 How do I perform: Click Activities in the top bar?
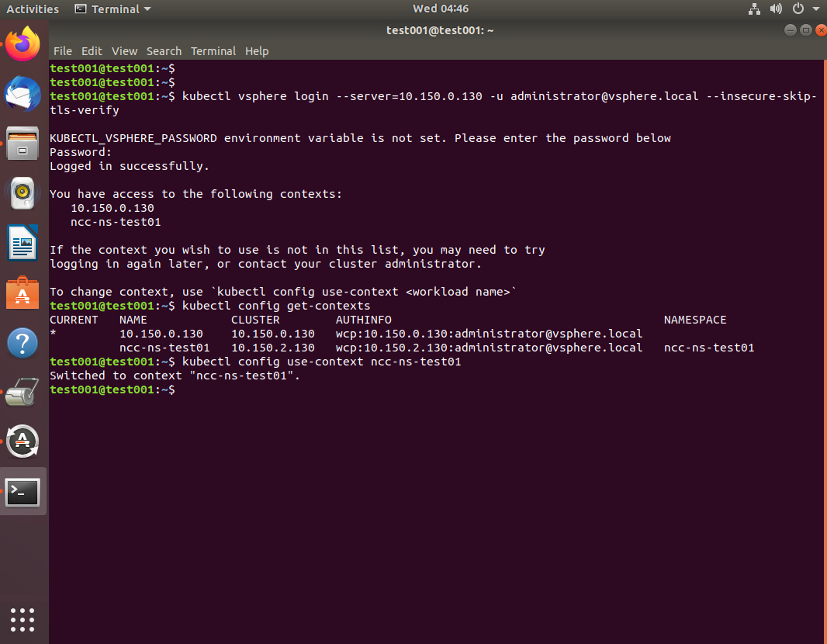point(32,9)
